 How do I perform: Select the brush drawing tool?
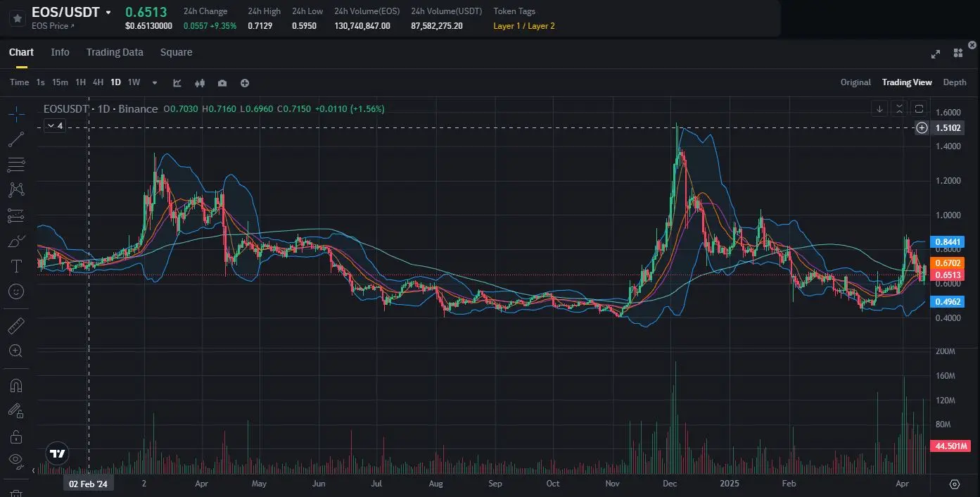tap(16, 241)
